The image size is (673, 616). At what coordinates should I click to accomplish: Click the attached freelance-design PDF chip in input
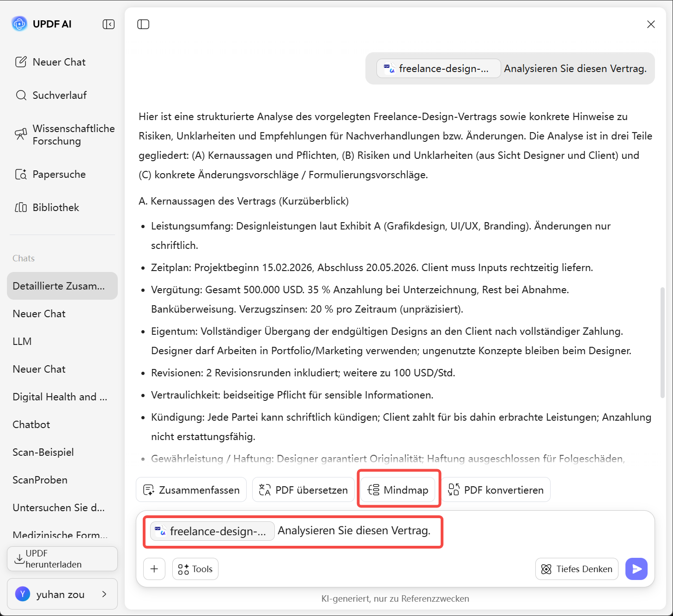212,531
